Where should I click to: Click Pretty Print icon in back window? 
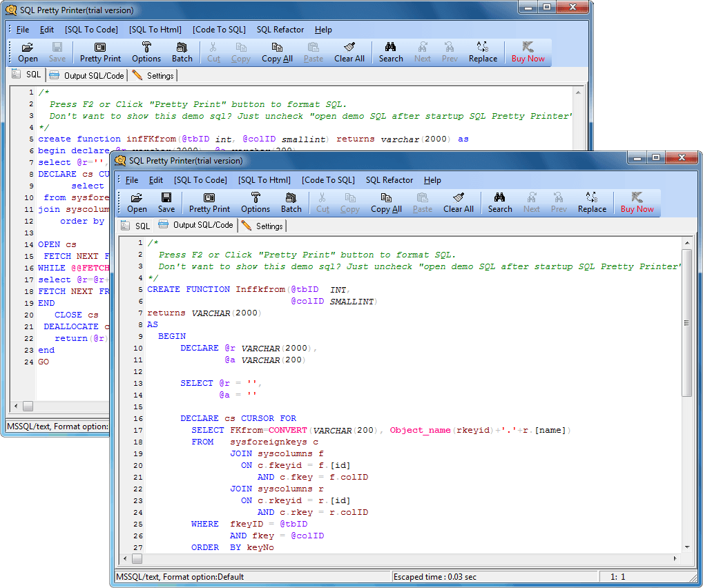point(100,52)
